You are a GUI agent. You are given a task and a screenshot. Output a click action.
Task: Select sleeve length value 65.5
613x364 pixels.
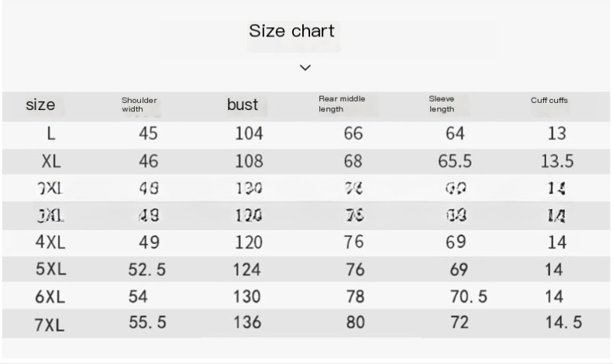(x=455, y=161)
